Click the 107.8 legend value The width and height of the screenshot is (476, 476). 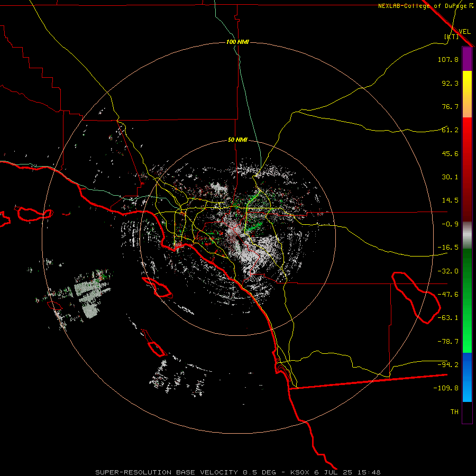pyautogui.click(x=448, y=59)
